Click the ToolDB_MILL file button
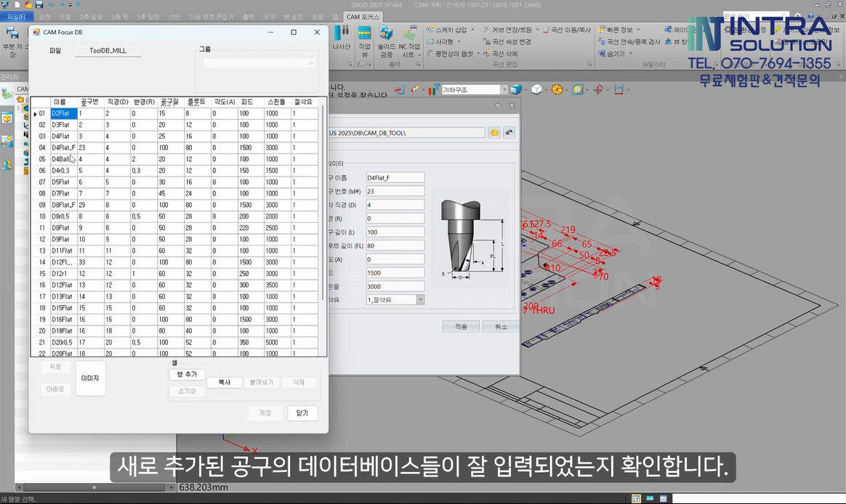The height and width of the screenshot is (504, 846). tap(108, 51)
